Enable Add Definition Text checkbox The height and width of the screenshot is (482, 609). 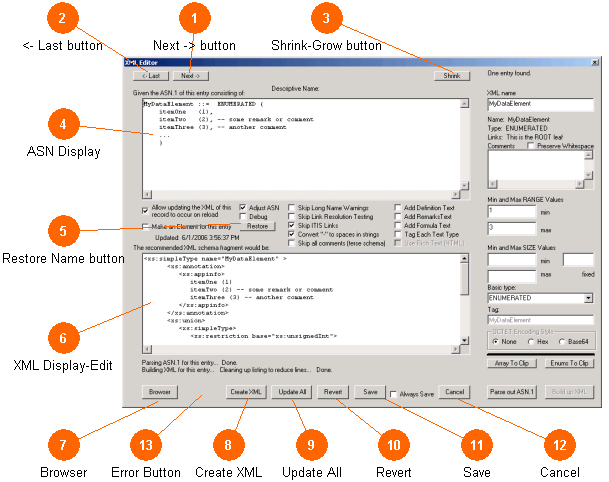point(398,207)
